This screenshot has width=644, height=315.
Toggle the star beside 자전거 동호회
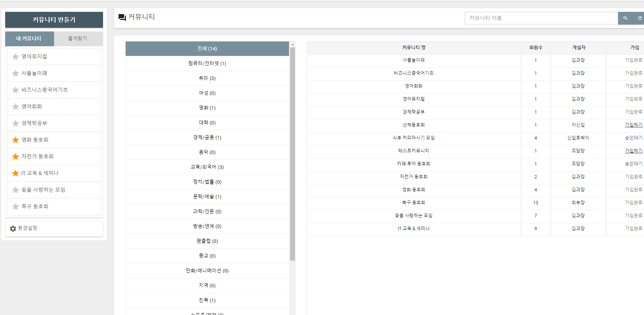[16, 157]
